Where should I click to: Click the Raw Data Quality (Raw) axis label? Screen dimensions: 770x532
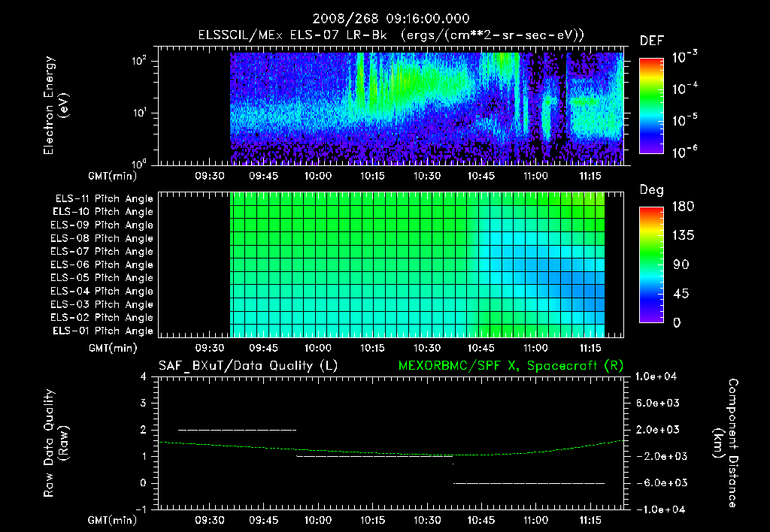[x=56, y=443]
